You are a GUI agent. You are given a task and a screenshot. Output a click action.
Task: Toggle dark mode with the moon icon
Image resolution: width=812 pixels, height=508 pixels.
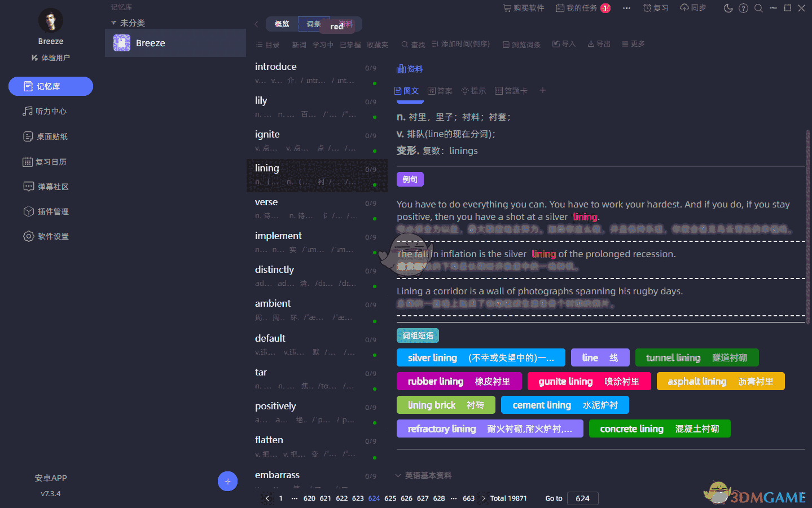click(727, 8)
